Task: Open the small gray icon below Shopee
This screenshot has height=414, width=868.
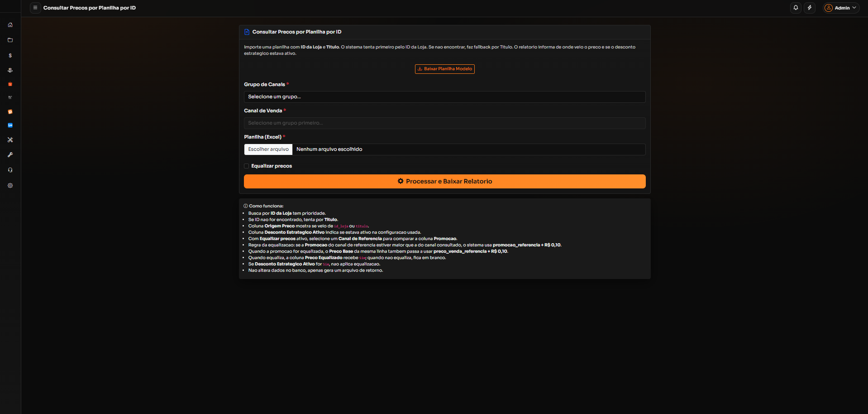Action: [10, 97]
